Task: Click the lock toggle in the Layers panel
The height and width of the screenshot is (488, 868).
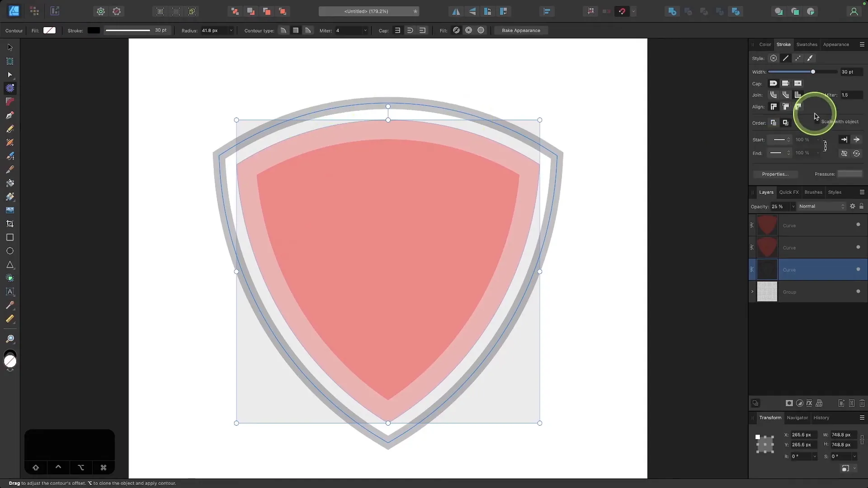Action: [860, 206]
